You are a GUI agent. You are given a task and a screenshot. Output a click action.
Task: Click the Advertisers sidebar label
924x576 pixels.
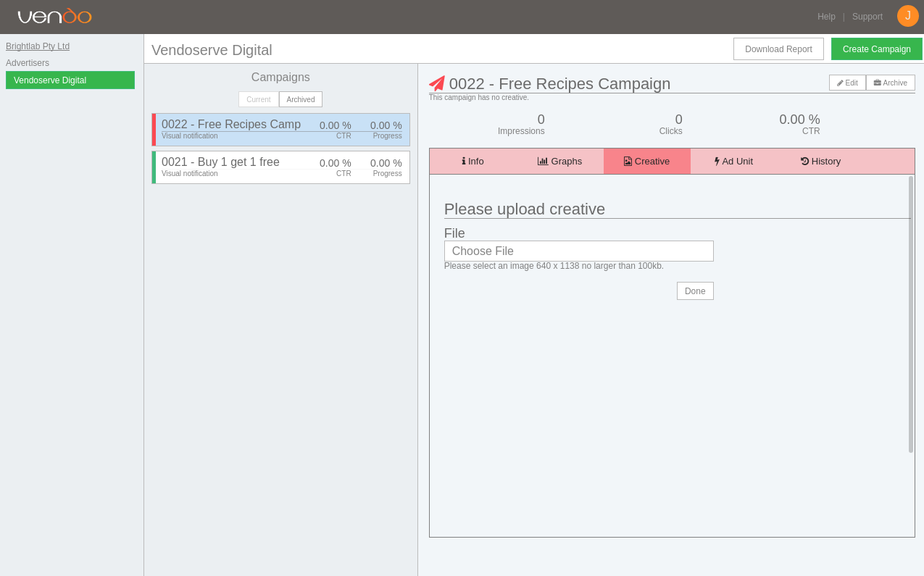[28, 63]
